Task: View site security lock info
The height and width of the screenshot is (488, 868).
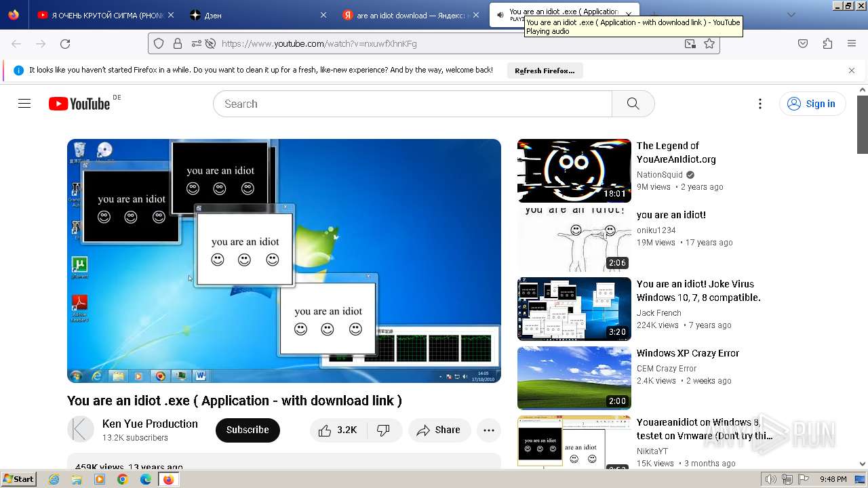Action: point(178,43)
